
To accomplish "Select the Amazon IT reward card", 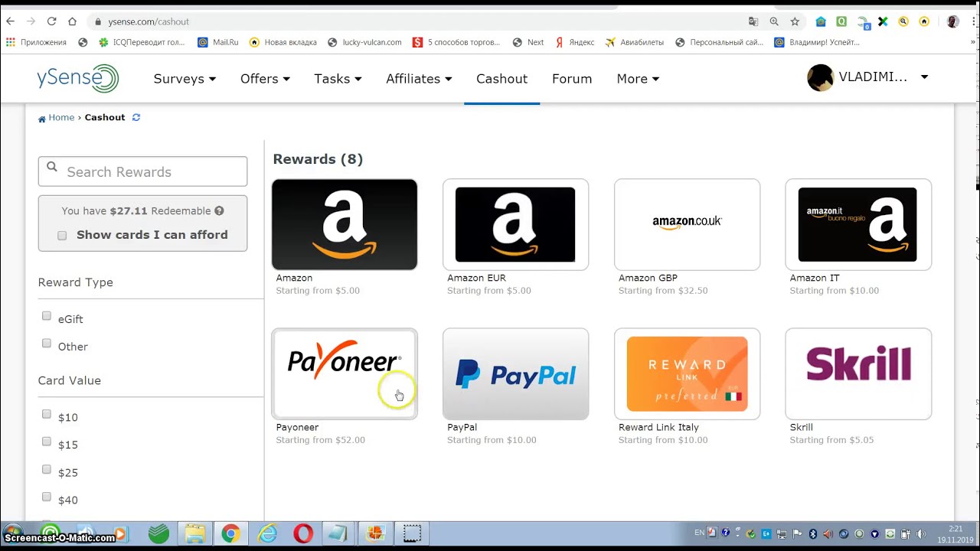I will (x=858, y=224).
